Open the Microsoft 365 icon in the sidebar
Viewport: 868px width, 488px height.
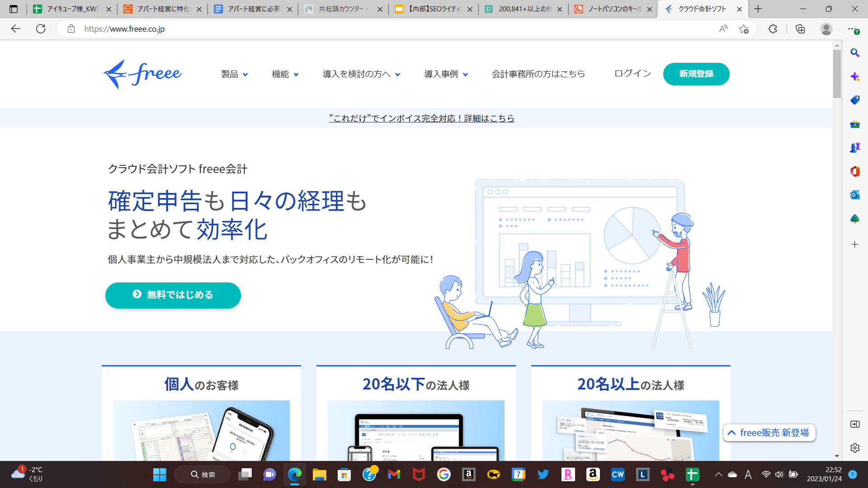[x=854, y=171]
